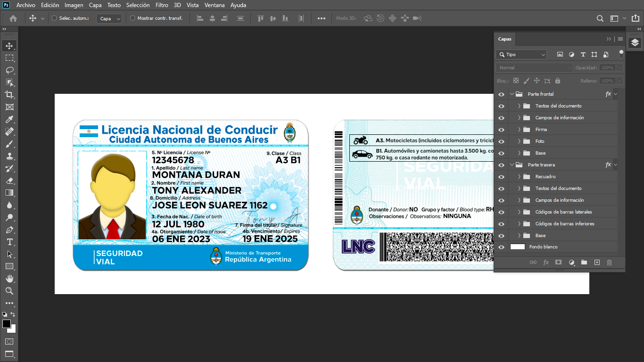
Task: Select the Campos de información layer under Parte trasera
Action: pos(560,200)
